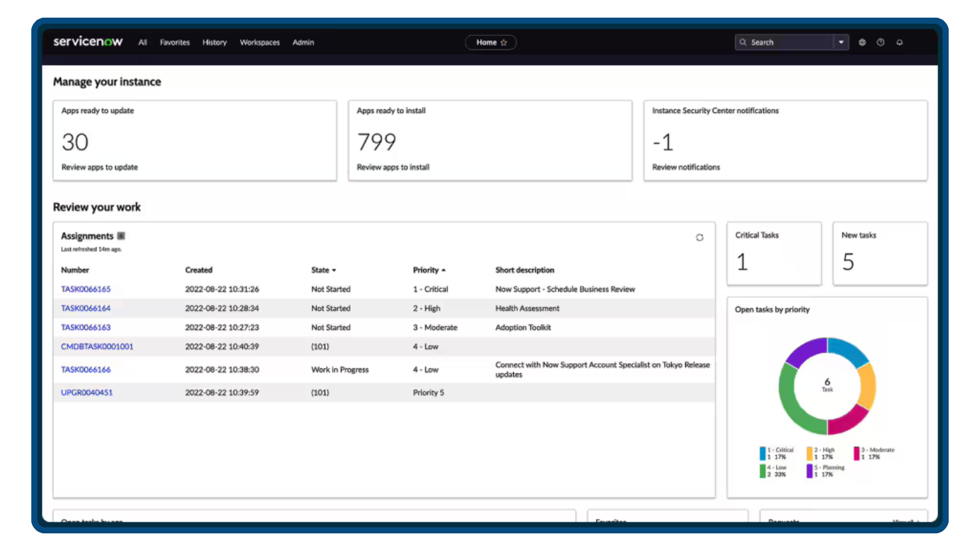The width and height of the screenshot is (980, 551).
Task: Refresh the Assignments list
Action: pos(700,237)
